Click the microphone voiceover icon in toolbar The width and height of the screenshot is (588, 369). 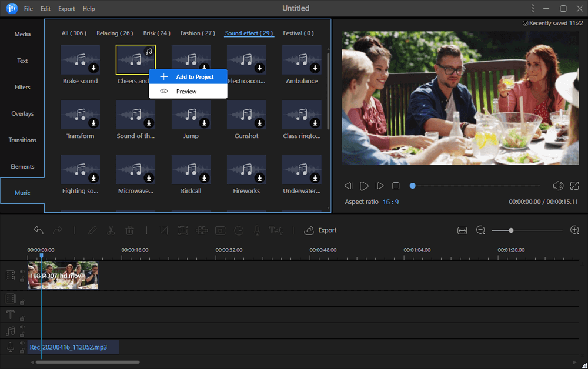(x=257, y=230)
